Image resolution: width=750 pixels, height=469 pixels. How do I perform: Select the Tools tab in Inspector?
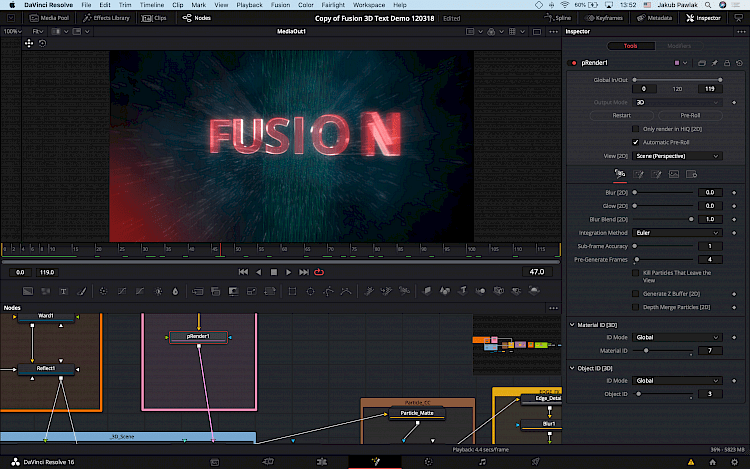point(630,46)
